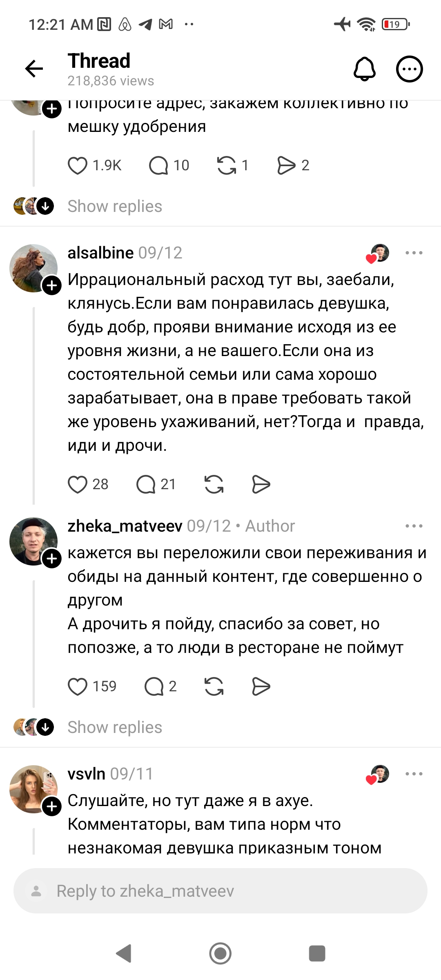This screenshot has height=980, width=441.
Task: Open three-dot menu on alsalbine's comment
Action: [414, 253]
